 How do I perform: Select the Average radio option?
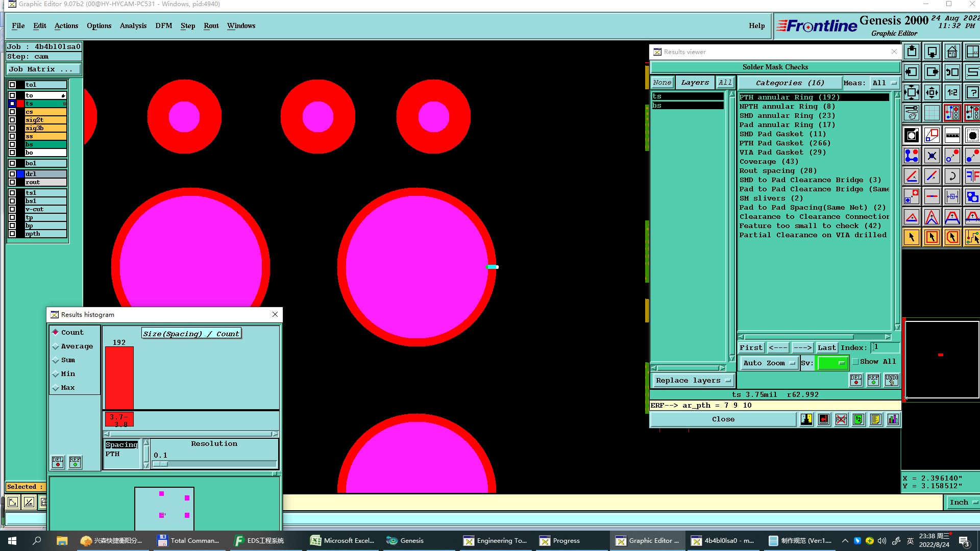tap(56, 346)
